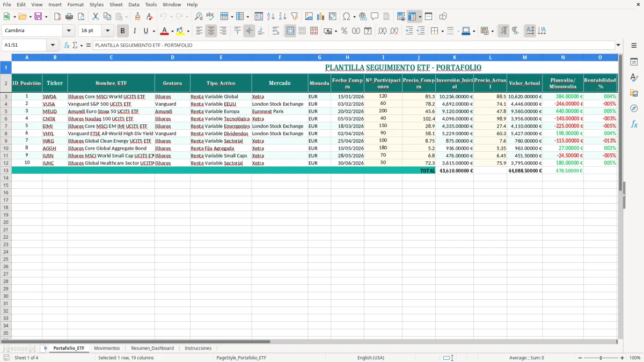
Task: Open the Format menu
Action: pos(75,4)
